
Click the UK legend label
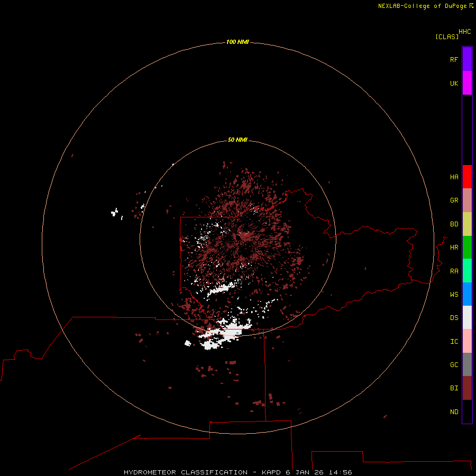click(x=454, y=83)
